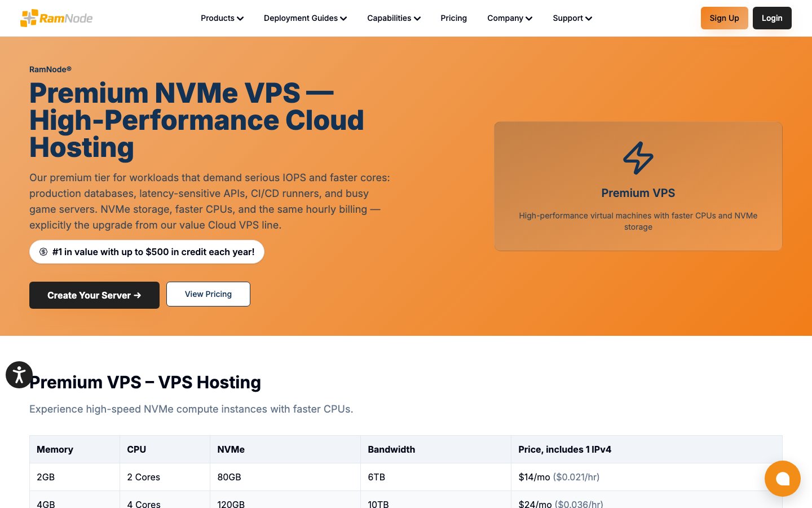Click the Premium VPS – VPS Hosting heading
812x508 pixels.
145,382
